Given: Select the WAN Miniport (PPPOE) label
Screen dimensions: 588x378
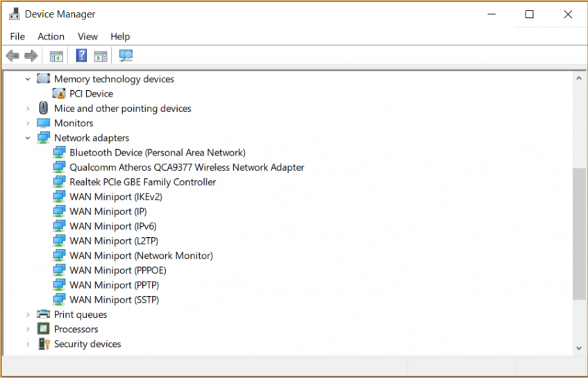Looking at the screenshot, I should click(118, 270).
